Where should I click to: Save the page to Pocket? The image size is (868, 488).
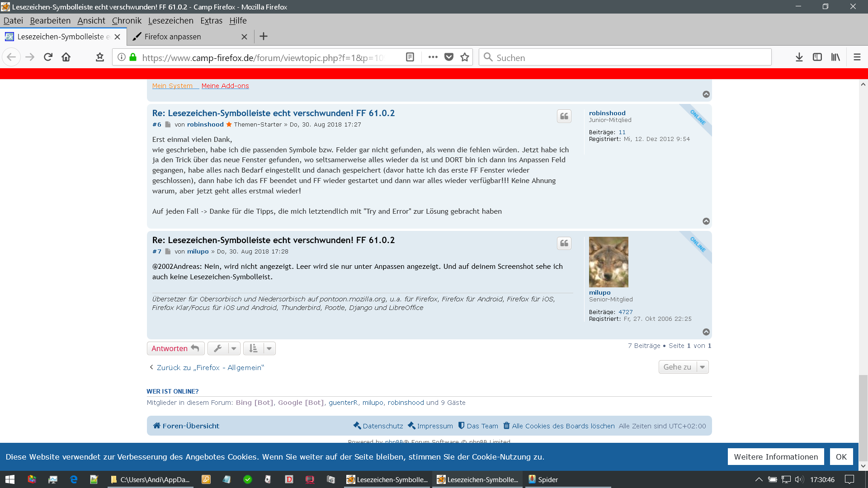coord(449,57)
